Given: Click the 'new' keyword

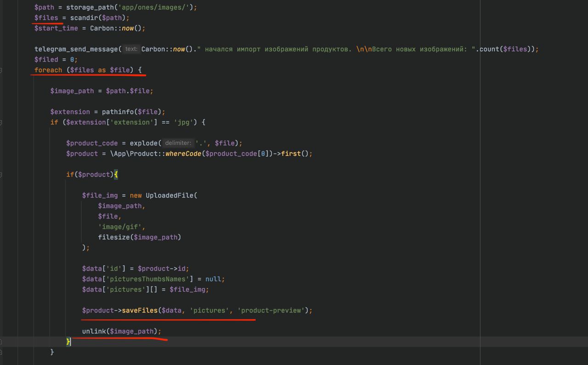Looking at the screenshot, I should pos(136,195).
